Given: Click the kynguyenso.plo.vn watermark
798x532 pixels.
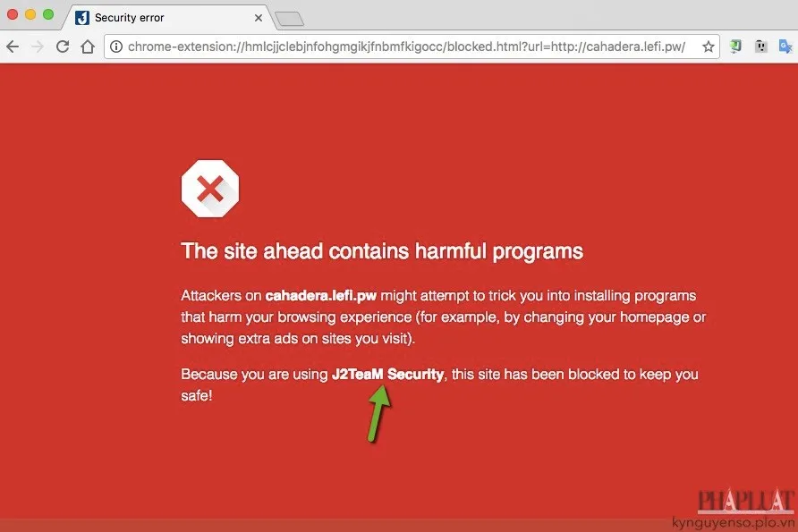Looking at the screenshot, I should [x=733, y=522].
